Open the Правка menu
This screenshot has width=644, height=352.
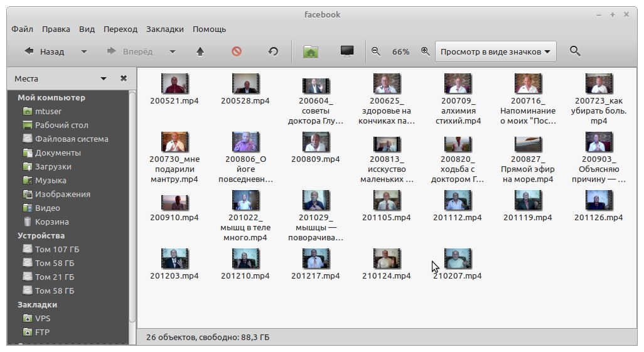coord(56,29)
